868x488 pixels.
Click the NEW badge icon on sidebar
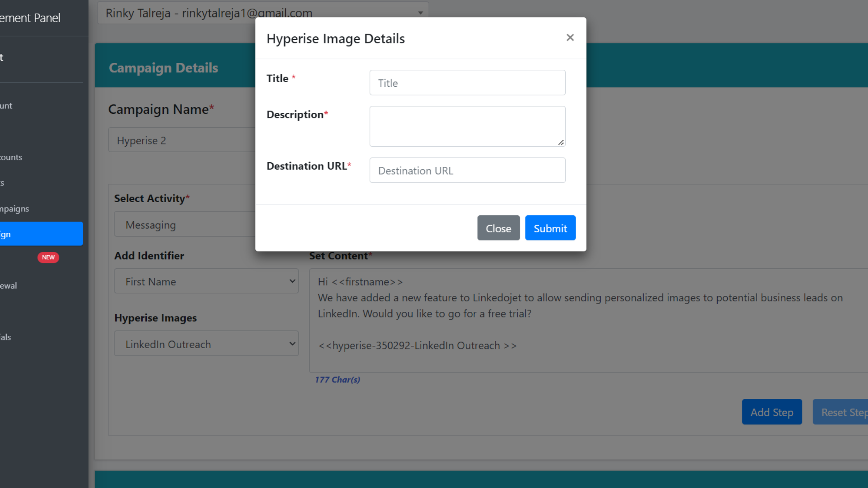(x=48, y=256)
